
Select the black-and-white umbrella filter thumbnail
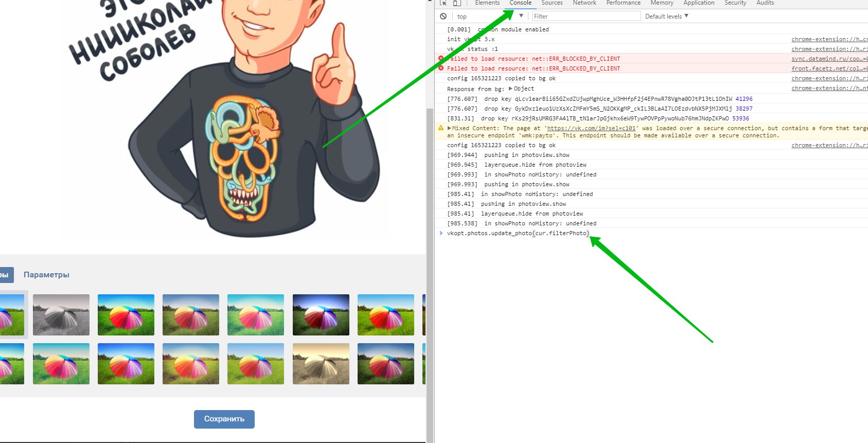point(61,315)
